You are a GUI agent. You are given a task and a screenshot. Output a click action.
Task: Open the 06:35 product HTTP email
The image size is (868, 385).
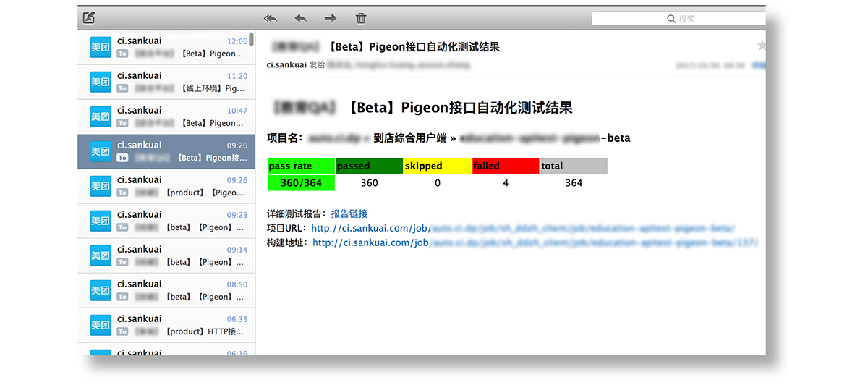[x=166, y=325]
